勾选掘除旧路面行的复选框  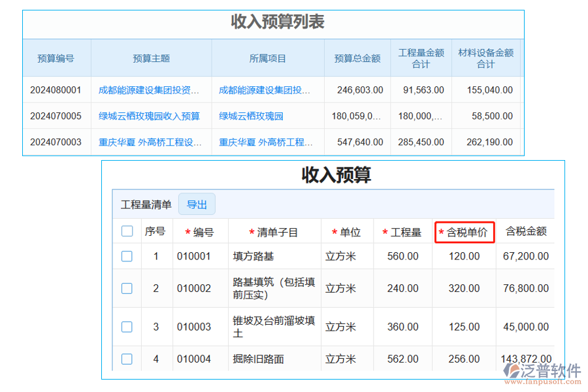click(127, 359)
